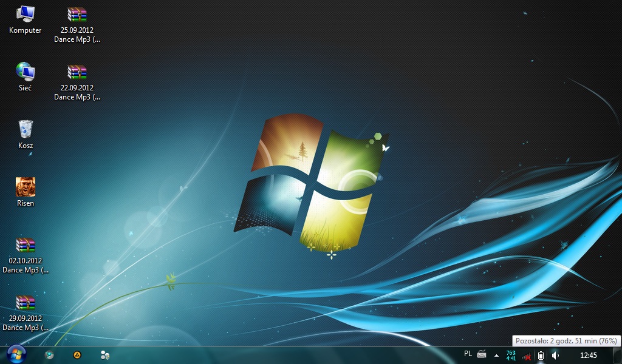Image resolution: width=622 pixels, height=364 pixels.
Task: Open the Windows Start menu
Action: point(16,354)
